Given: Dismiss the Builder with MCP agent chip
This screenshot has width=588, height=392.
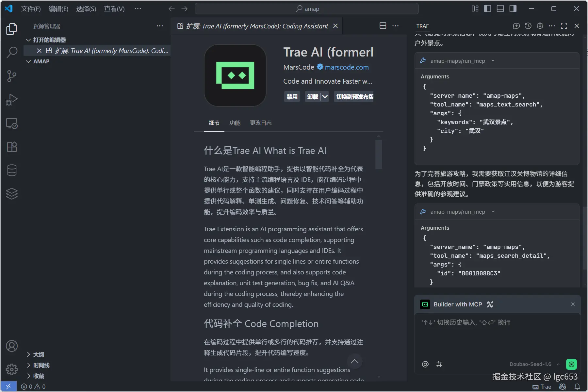Looking at the screenshot, I should pyautogui.click(x=573, y=304).
